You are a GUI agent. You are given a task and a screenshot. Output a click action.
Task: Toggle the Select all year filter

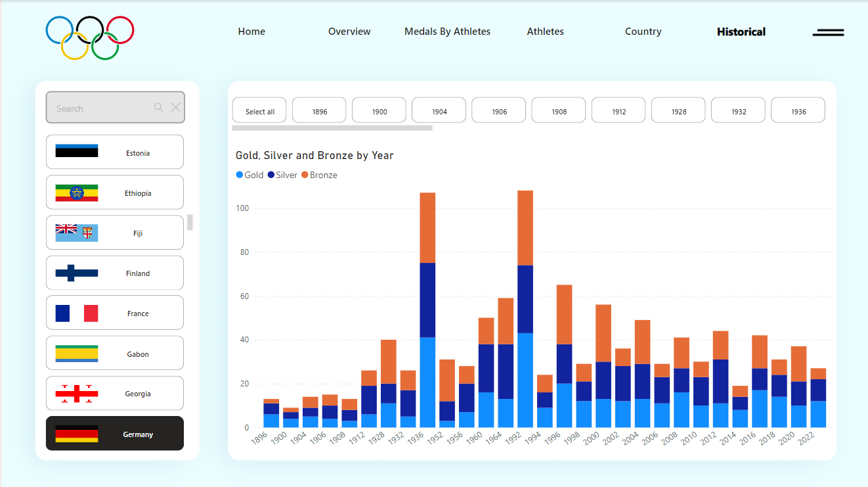point(259,111)
